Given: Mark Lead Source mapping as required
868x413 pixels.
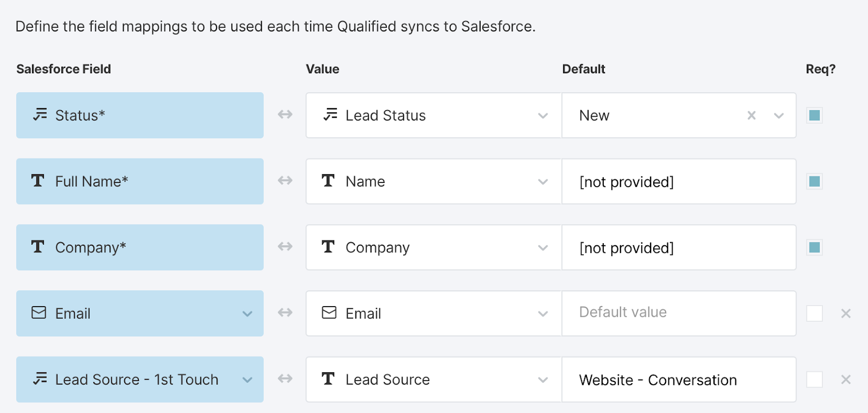Looking at the screenshot, I should coord(814,379).
